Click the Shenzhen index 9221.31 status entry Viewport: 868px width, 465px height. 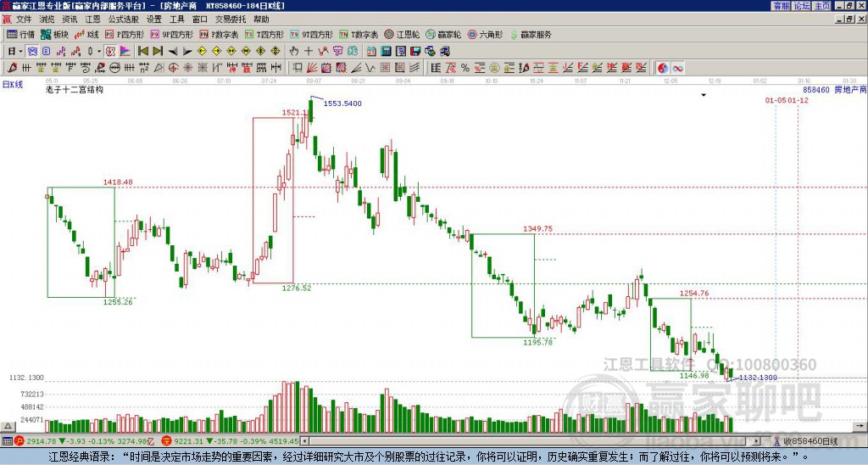pos(231,441)
